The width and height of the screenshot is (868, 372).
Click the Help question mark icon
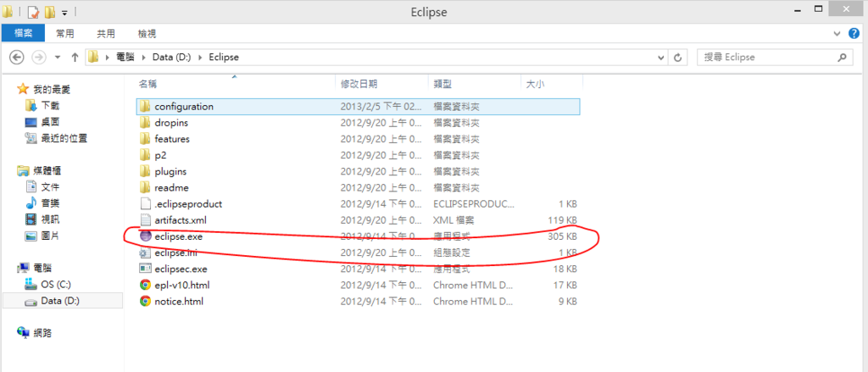pos(854,34)
